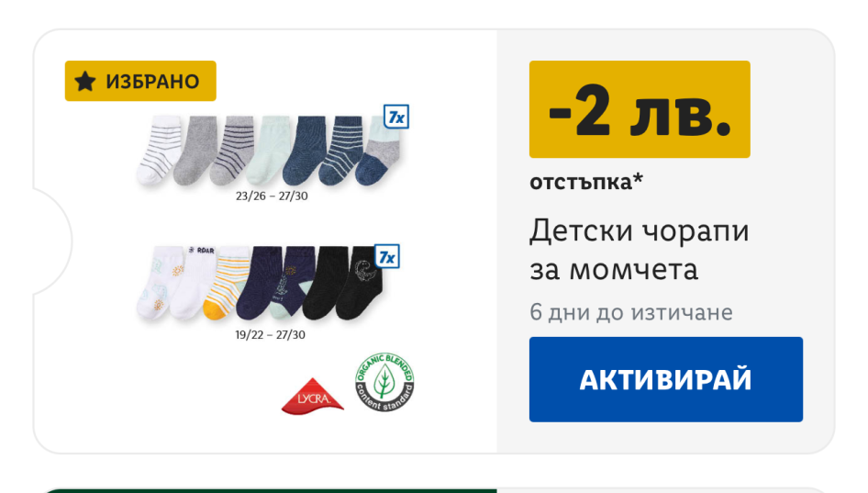Open the Детски чорапи за момчета title
This screenshot has width=868, height=493.
[640, 250]
